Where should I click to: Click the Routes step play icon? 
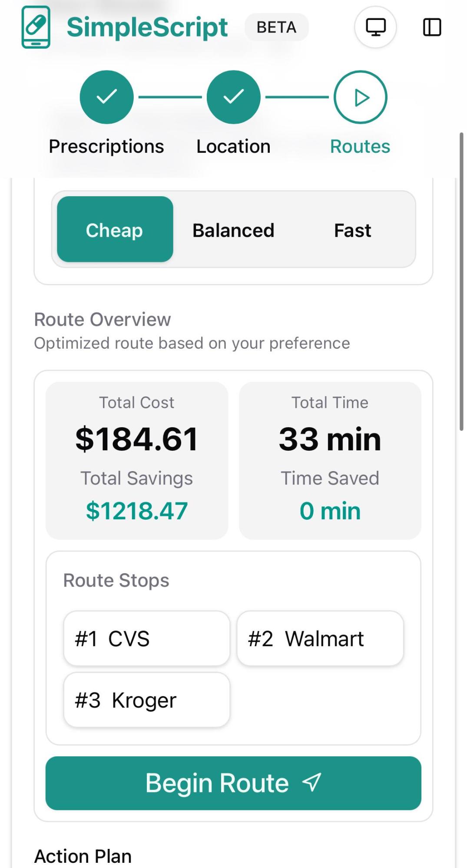click(x=361, y=97)
